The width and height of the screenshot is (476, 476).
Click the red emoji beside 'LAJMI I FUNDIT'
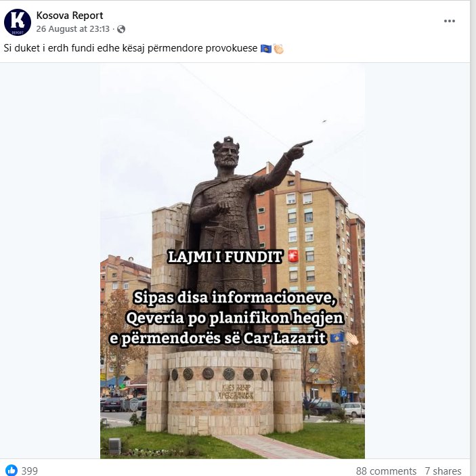point(293,256)
